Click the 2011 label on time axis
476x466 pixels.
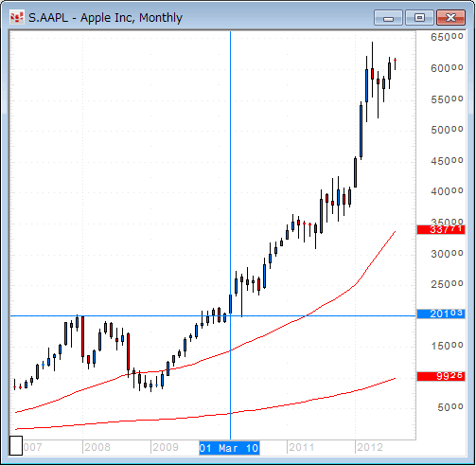pyautogui.click(x=302, y=447)
